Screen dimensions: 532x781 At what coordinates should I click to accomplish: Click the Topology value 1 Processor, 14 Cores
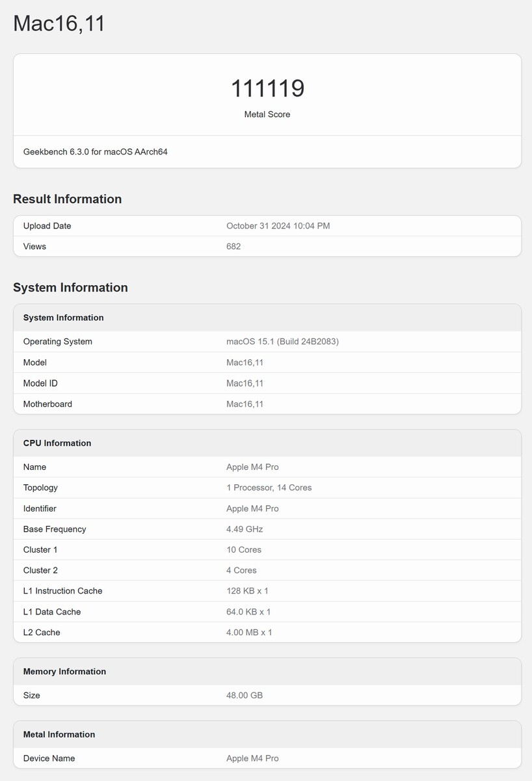pyautogui.click(x=269, y=487)
